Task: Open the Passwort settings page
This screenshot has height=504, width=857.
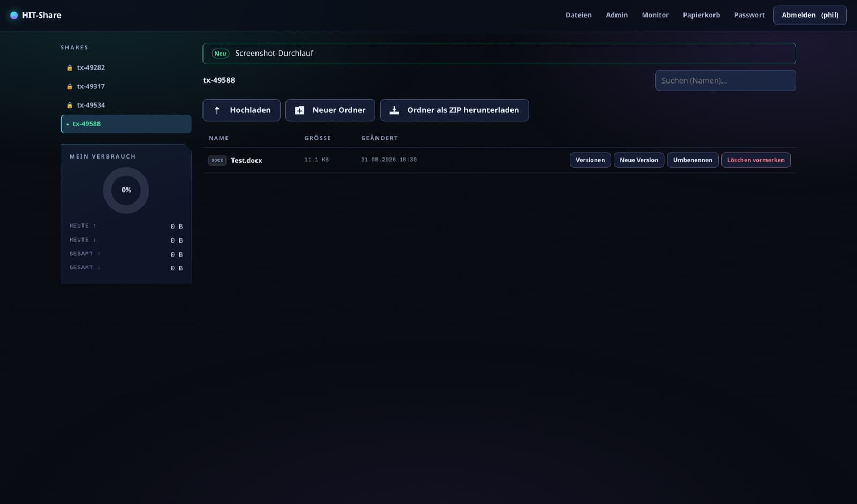Action: tap(749, 15)
